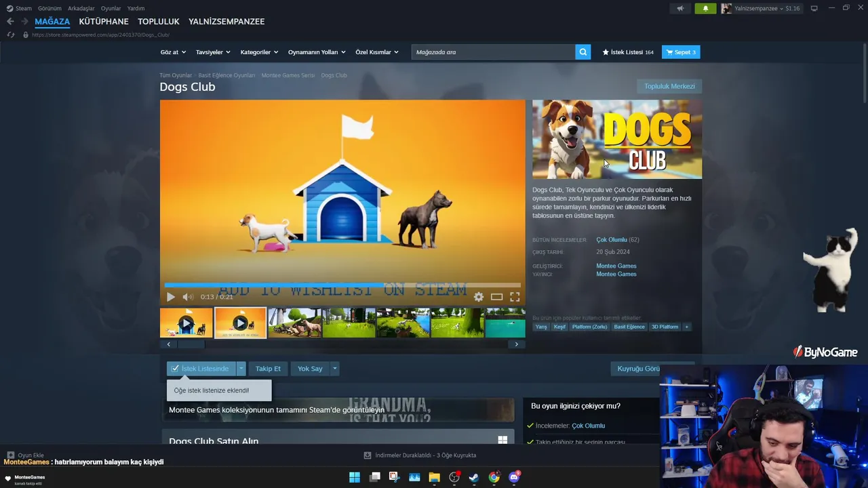Open the green notifications bell
Screen dimensions: 868x488
point(705,8)
